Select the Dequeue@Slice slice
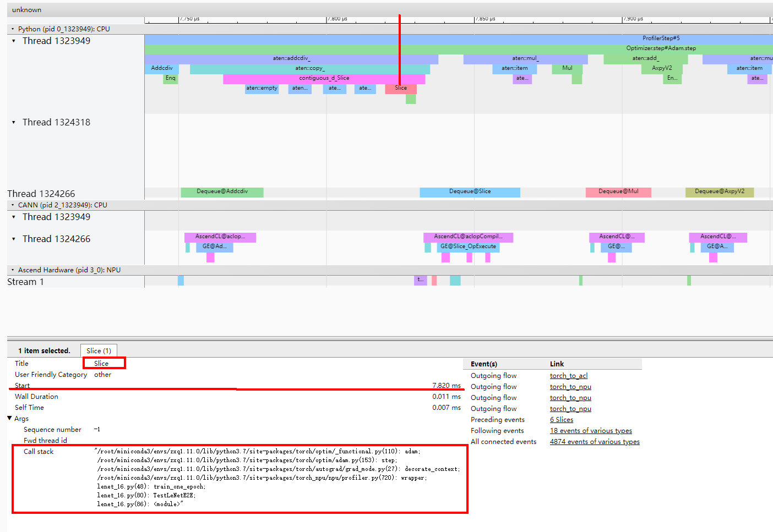773x532 pixels. click(470, 192)
